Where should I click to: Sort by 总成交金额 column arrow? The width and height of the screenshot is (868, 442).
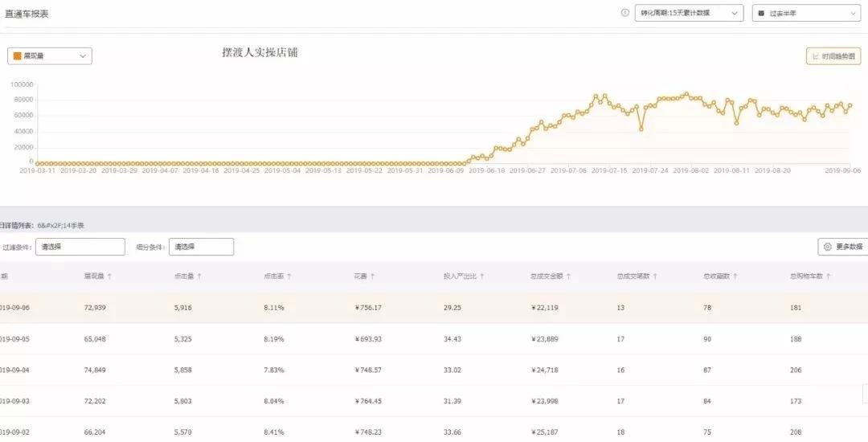tap(568, 276)
